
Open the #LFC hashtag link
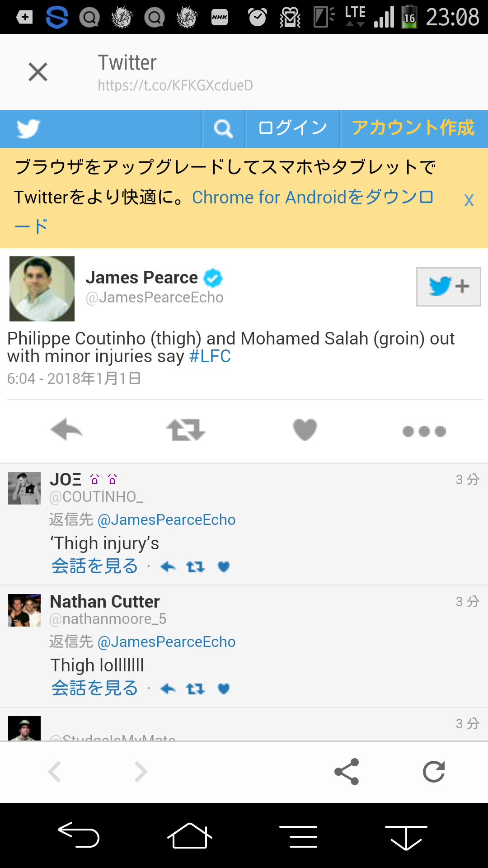click(210, 357)
